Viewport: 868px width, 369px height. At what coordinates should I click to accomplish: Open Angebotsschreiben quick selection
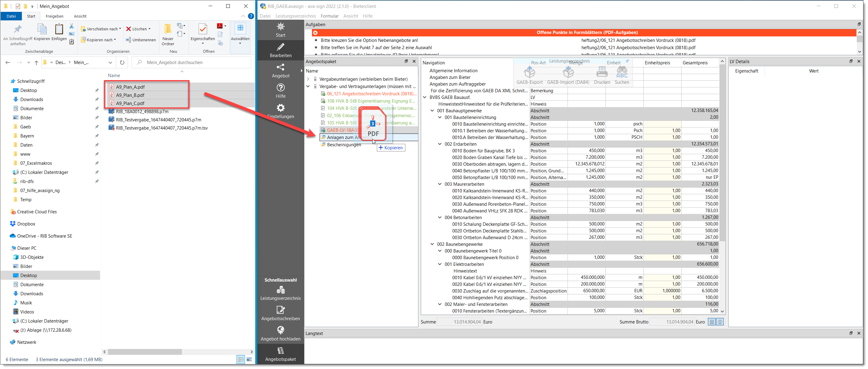tap(280, 313)
